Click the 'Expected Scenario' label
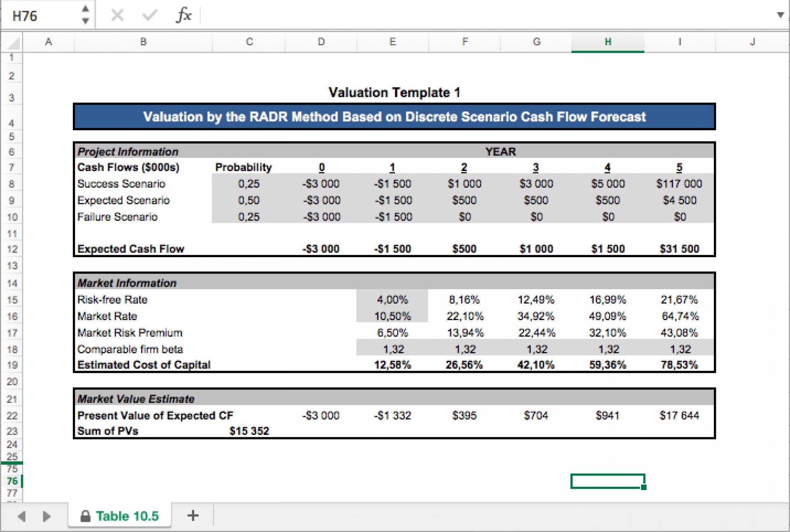The height and width of the screenshot is (532, 790). (123, 200)
